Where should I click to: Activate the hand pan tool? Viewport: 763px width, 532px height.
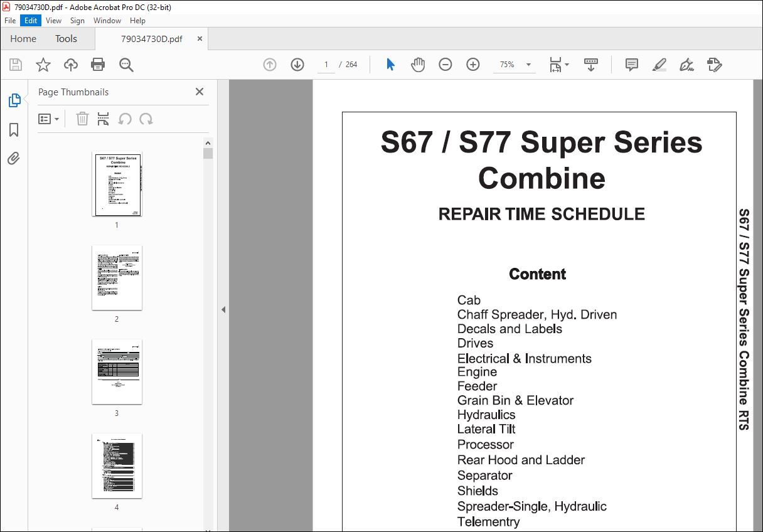pos(418,65)
